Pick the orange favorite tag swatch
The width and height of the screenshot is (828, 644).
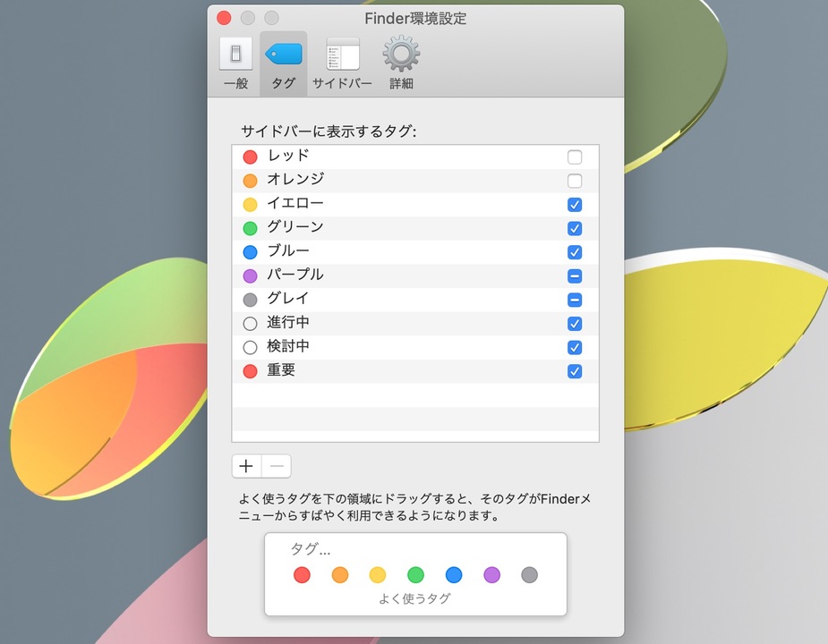pos(340,575)
